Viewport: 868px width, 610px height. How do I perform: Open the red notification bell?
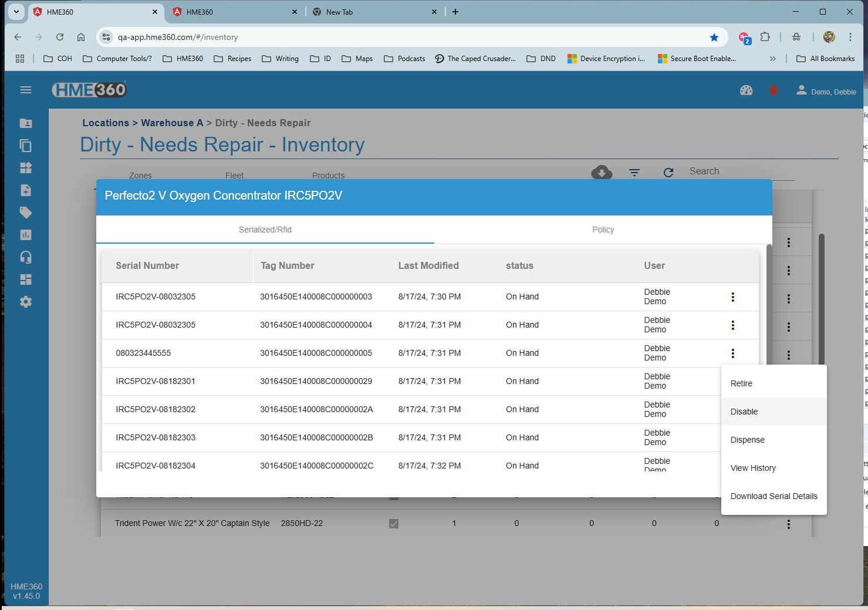(x=773, y=90)
